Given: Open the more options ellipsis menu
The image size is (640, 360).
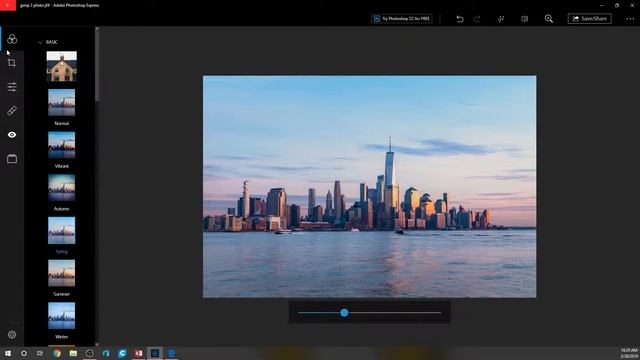Looking at the screenshot, I should tap(630, 19).
